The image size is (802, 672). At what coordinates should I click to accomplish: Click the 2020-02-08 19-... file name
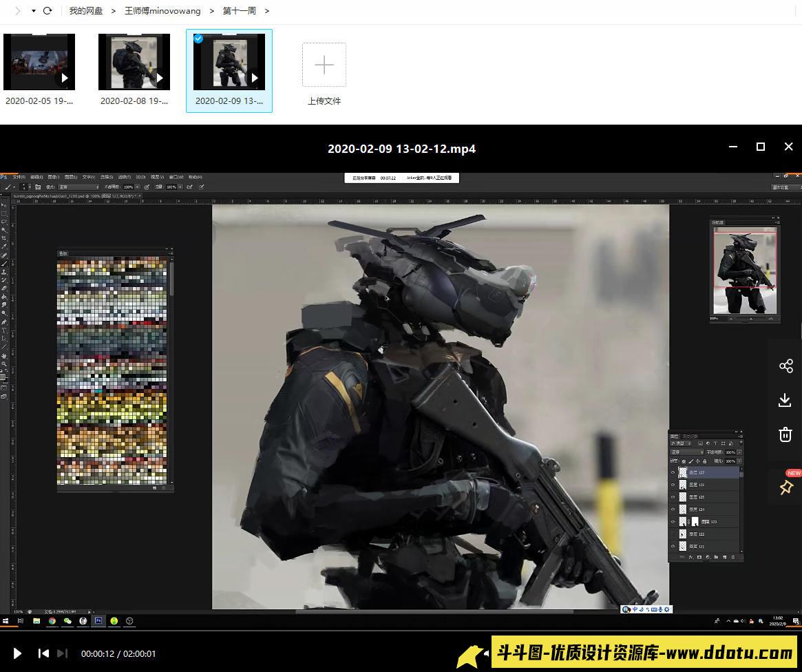click(x=134, y=101)
